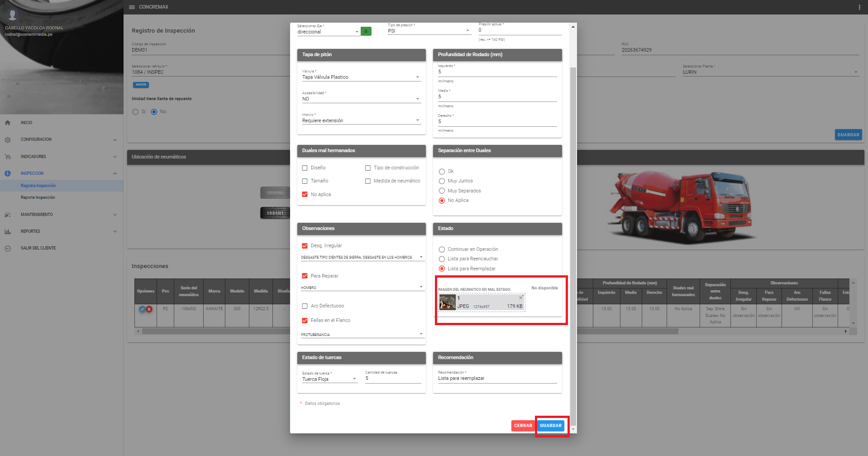Screen dimensions: 868x456
Task: Open the Válvula dropdown showing Tapa Válvula Plastico
Action: click(x=361, y=77)
